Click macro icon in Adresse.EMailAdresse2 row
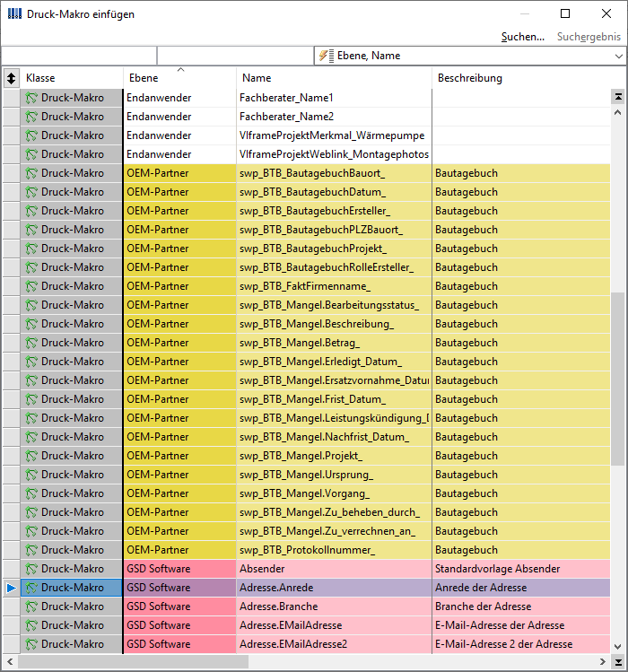This screenshot has width=628, height=672. (x=31, y=644)
